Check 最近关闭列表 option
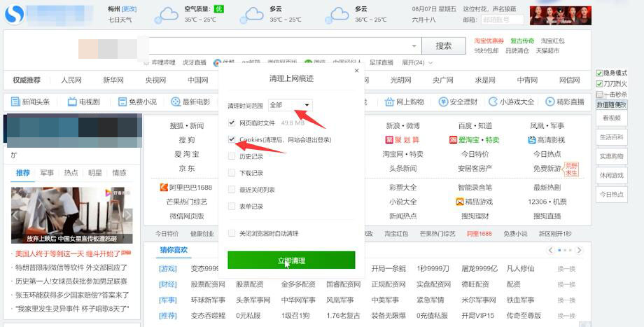 (232, 189)
